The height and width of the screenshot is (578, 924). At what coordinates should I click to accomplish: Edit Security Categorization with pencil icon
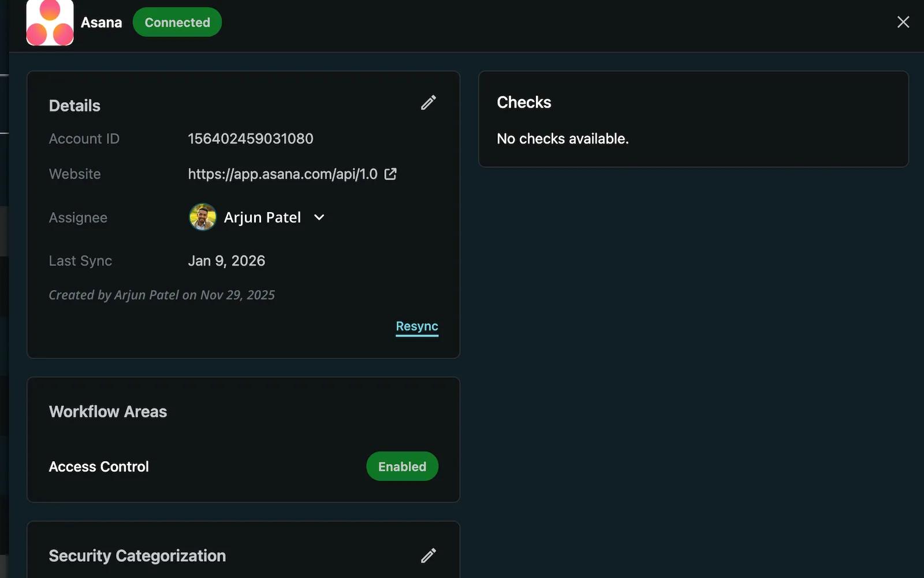point(428,556)
